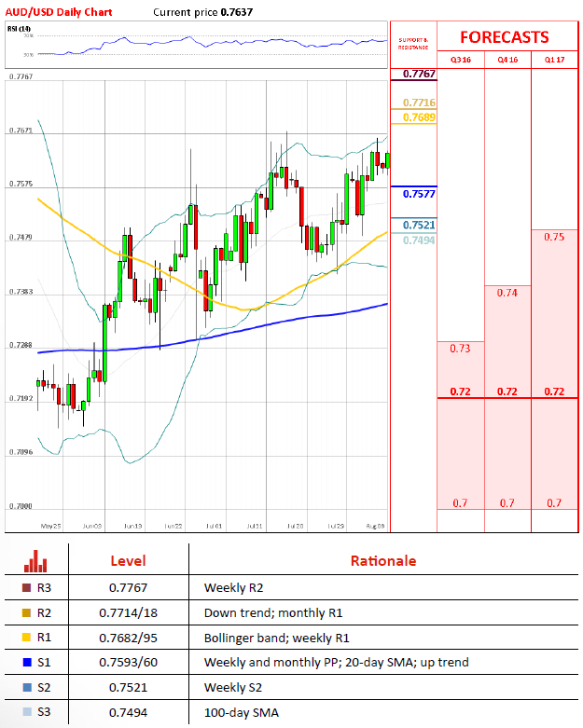This screenshot has height=728, width=583.
Task: Click the yellow R1 color swatch
Action: (x=26, y=638)
